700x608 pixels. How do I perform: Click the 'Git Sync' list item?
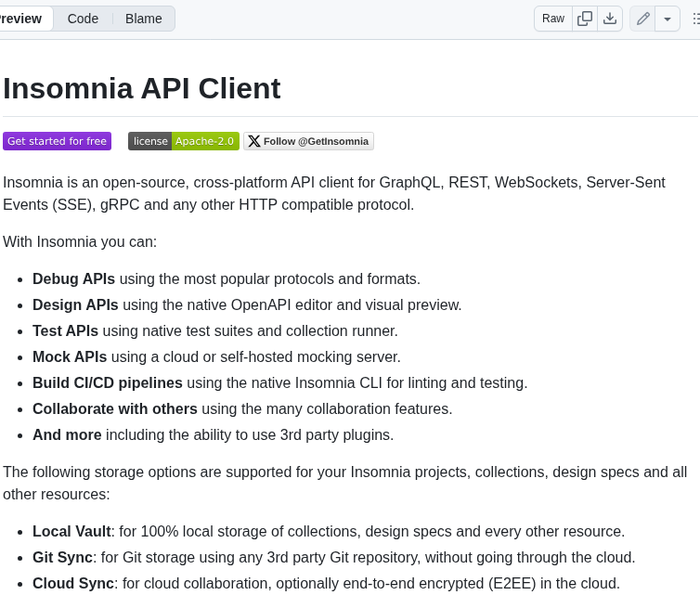click(334, 558)
